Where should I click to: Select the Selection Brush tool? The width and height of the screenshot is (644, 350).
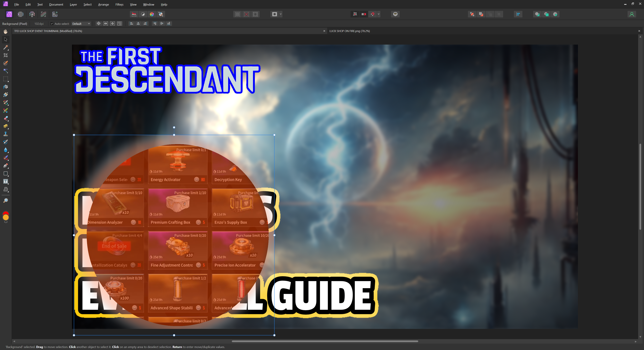tap(6, 63)
